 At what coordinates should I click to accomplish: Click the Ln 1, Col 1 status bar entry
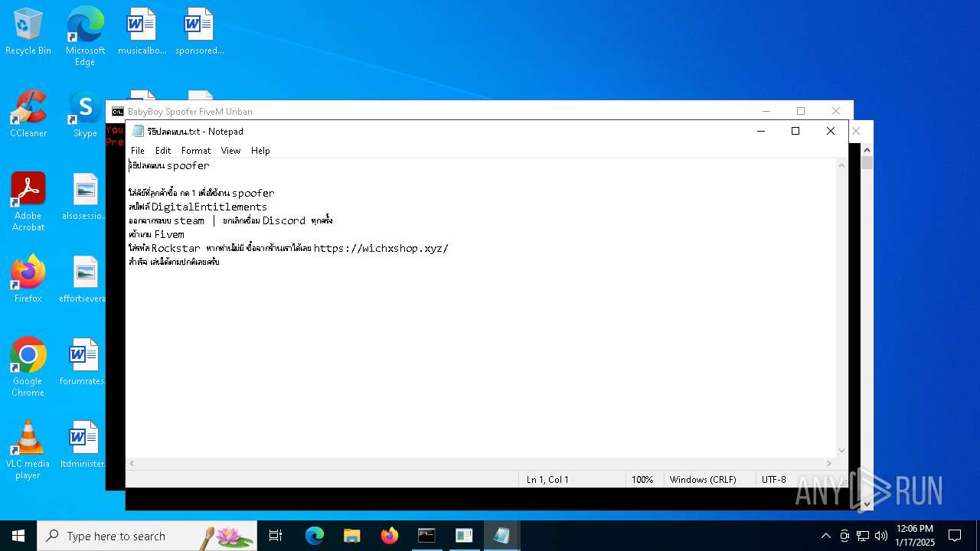click(547, 480)
